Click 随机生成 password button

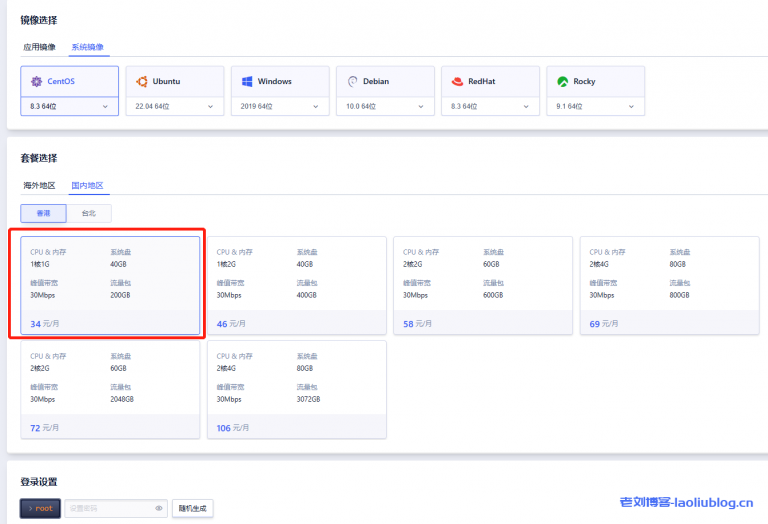[192, 508]
